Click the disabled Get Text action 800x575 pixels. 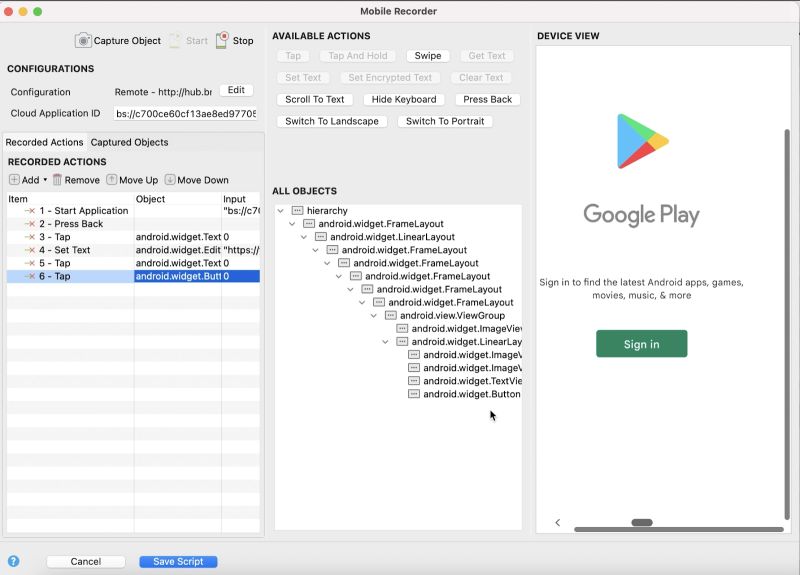(487, 56)
